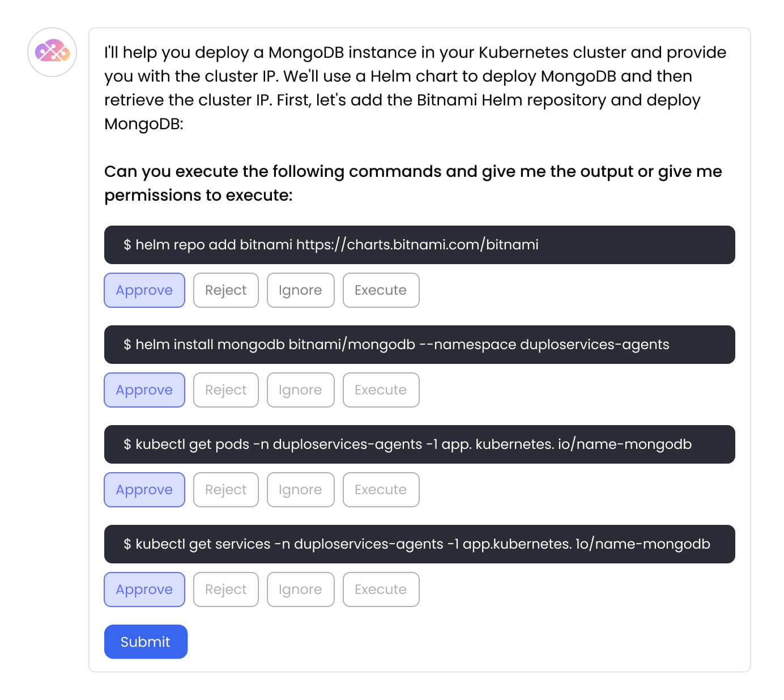Reject the kubectl get services command
784x700 pixels.
225,589
